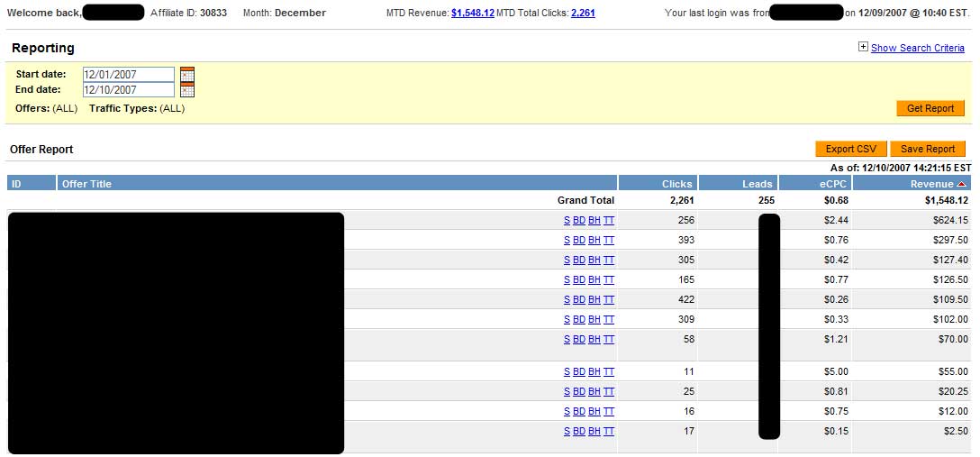The height and width of the screenshot is (457, 980).
Task: Click BH link in the $109.50 row
Action: tap(594, 299)
